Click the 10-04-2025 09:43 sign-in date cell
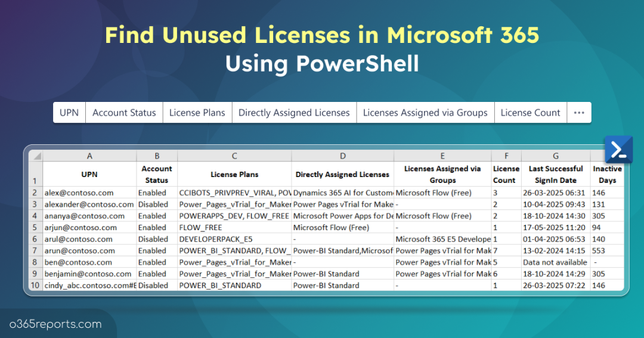This screenshot has width=644, height=338. (x=556, y=204)
